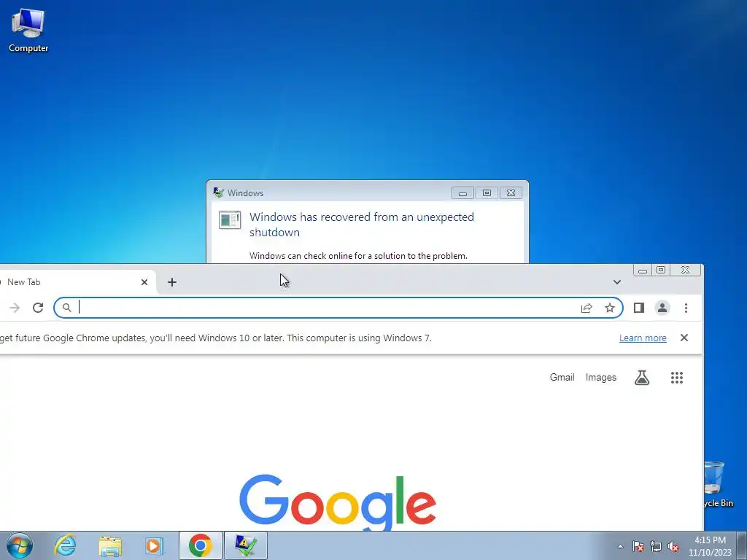Image resolution: width=747 pixels, height=560 pixels.
Task: Close the Chrome window
Action: (x=685, y=270)
